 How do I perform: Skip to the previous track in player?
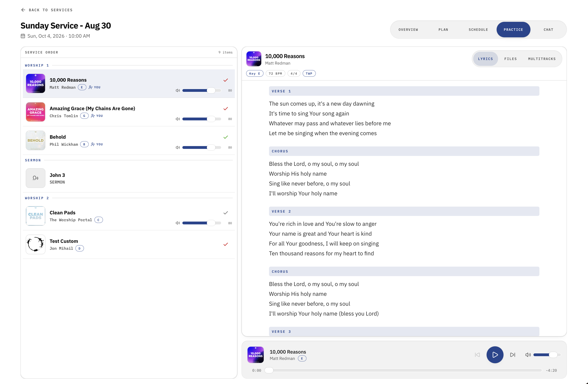477,355
